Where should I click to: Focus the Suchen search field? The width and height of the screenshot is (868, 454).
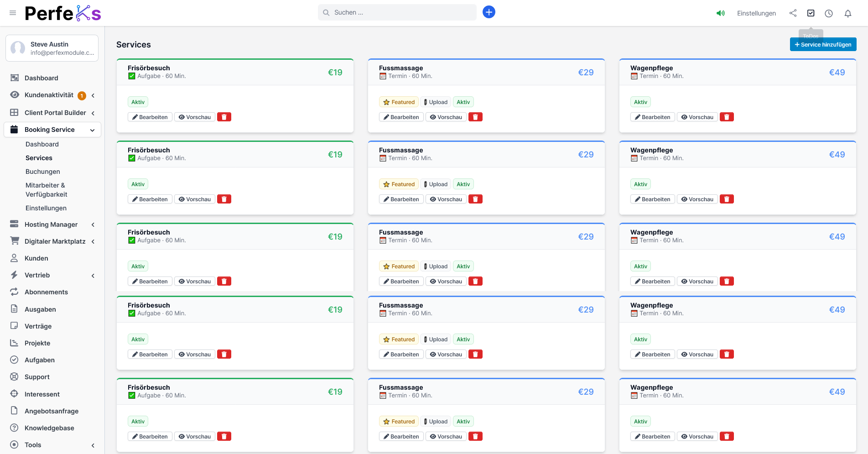pos(401,13)
